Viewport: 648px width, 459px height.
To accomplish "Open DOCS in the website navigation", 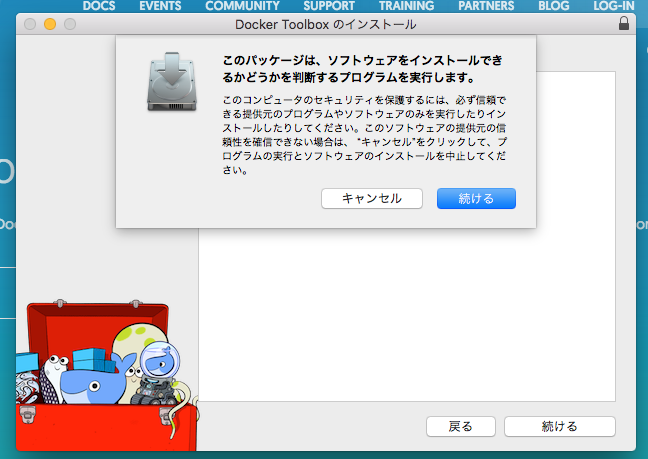I will pyautogui.click(x=99, y=6).
